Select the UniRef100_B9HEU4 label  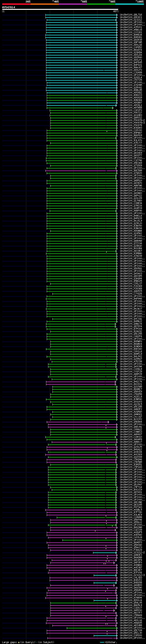pyautogui.click(x=131, y=35)
